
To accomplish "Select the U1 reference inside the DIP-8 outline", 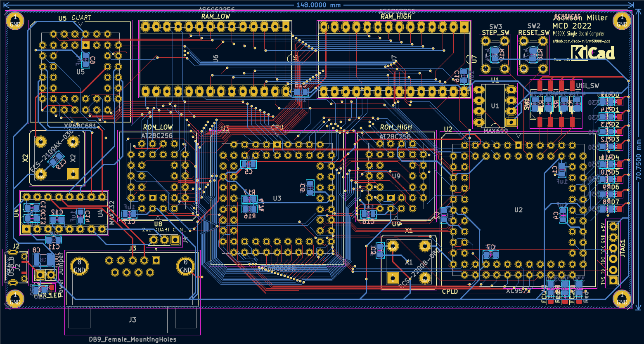I will [x=495, y=106].
